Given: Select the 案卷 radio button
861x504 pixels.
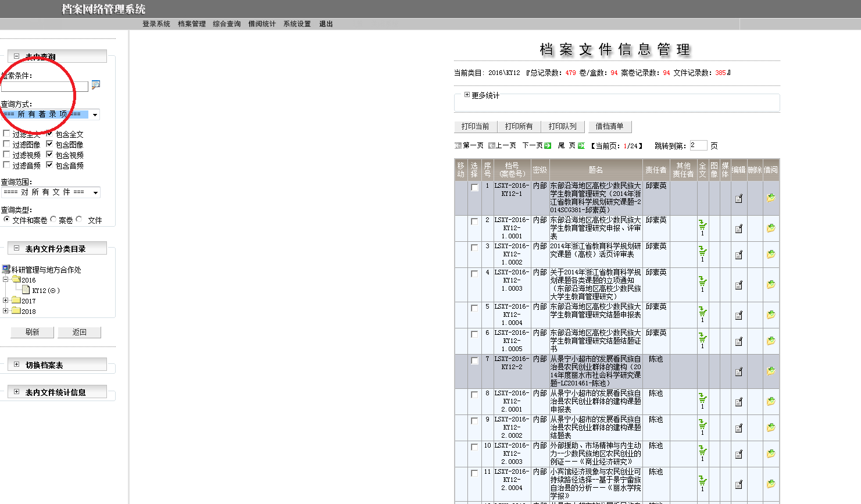Looking at the screenshot, I should pyautogui.click(x=53, y=220).
